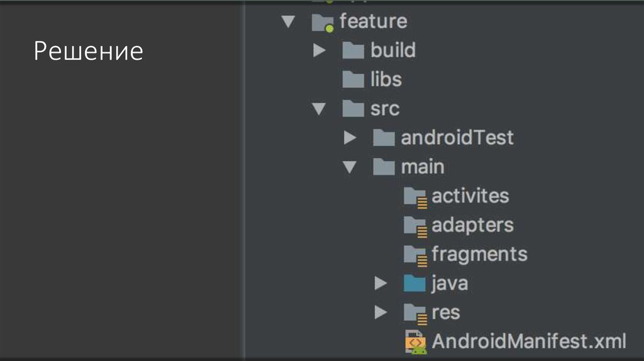644x361 pixels.
Task: Click the blue java source folder icon
Action: coord(414,284)
